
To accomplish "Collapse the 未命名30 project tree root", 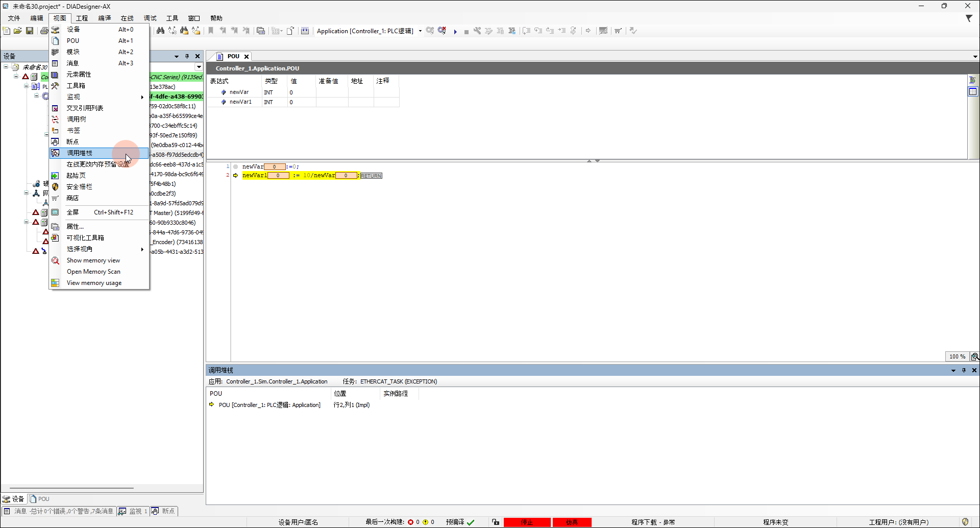I will click(x=6, y=67).
